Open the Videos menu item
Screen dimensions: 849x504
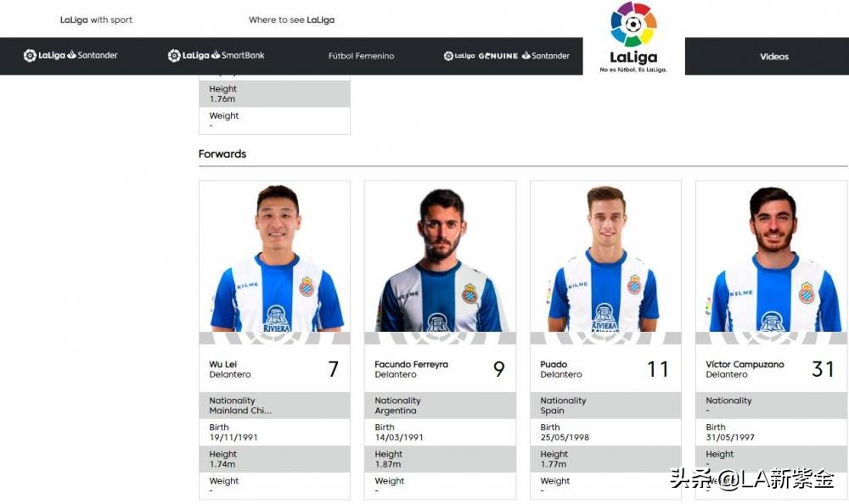point(773,56)
